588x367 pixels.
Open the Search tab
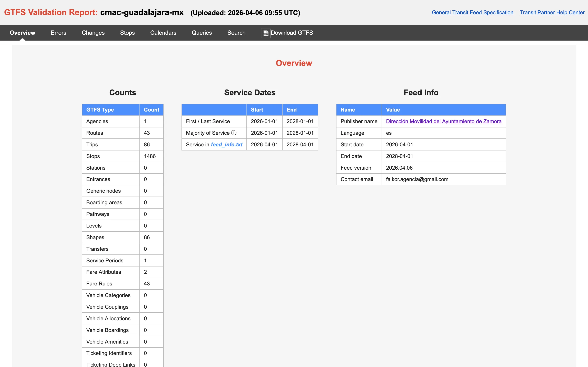click(x=236, y=33)
